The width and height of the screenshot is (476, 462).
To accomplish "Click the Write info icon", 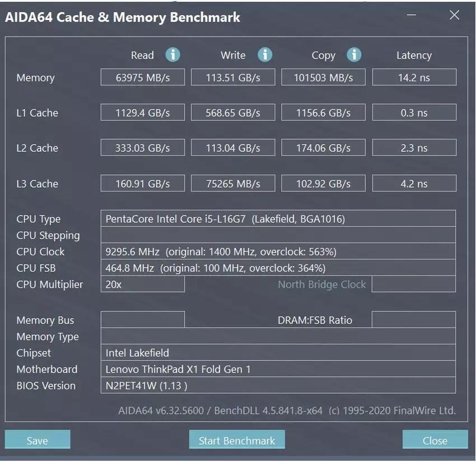I will [x=264, y=55].
